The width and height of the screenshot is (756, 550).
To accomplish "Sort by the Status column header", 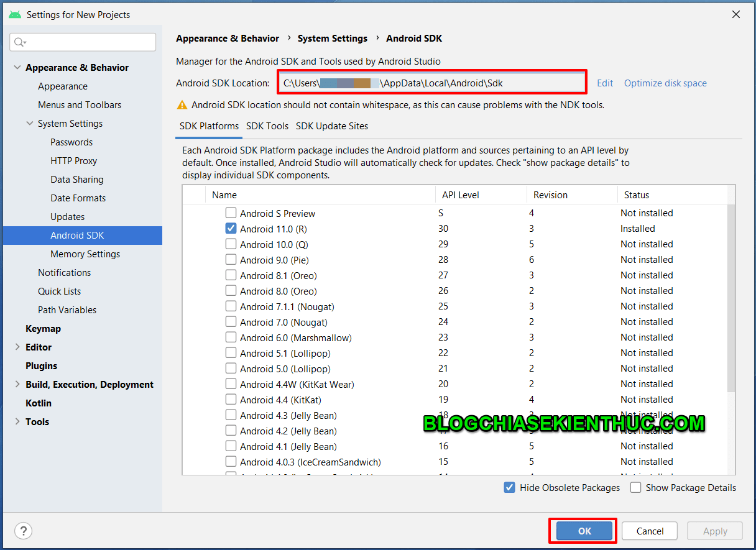I will coord(672,195).
